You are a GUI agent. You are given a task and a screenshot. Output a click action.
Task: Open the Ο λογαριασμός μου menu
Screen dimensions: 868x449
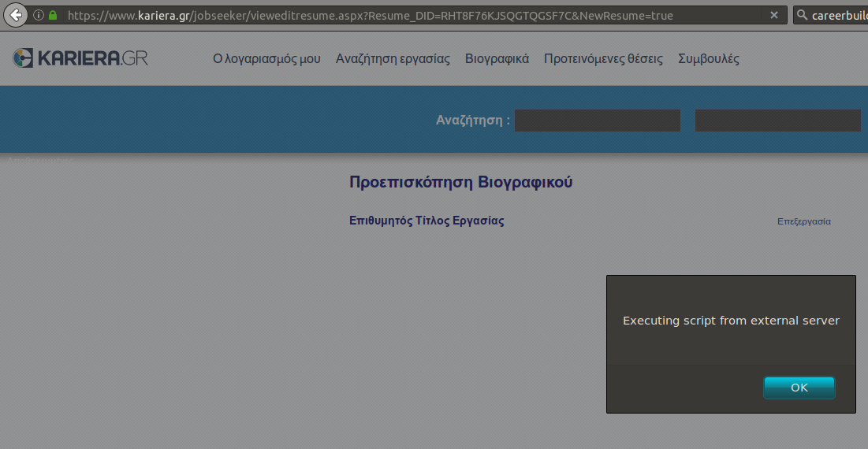click(266, 59)
